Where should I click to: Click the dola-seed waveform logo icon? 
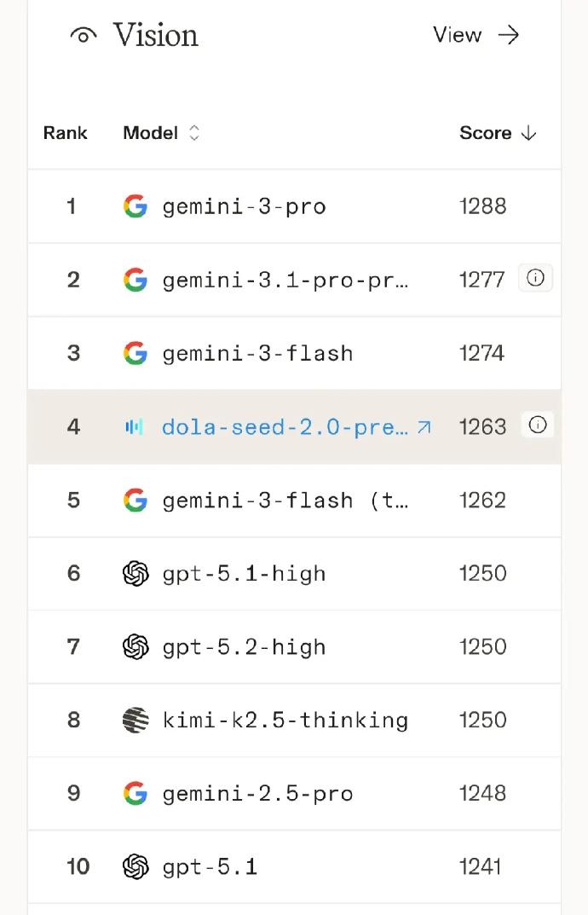[135, 426]
